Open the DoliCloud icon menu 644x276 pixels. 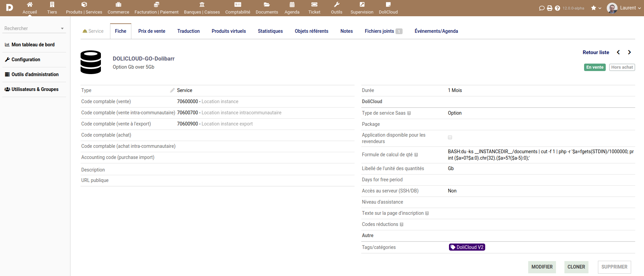388,4
